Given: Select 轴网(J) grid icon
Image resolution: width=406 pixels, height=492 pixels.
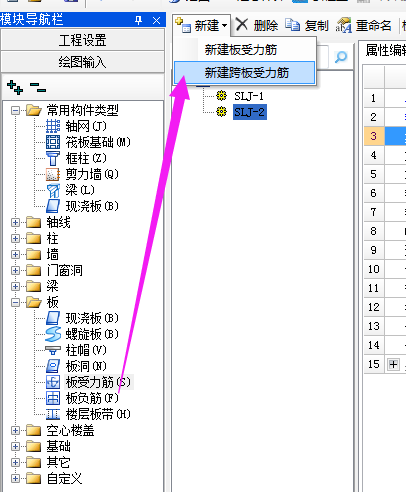Looking at the screenshot, I should 53,126.
